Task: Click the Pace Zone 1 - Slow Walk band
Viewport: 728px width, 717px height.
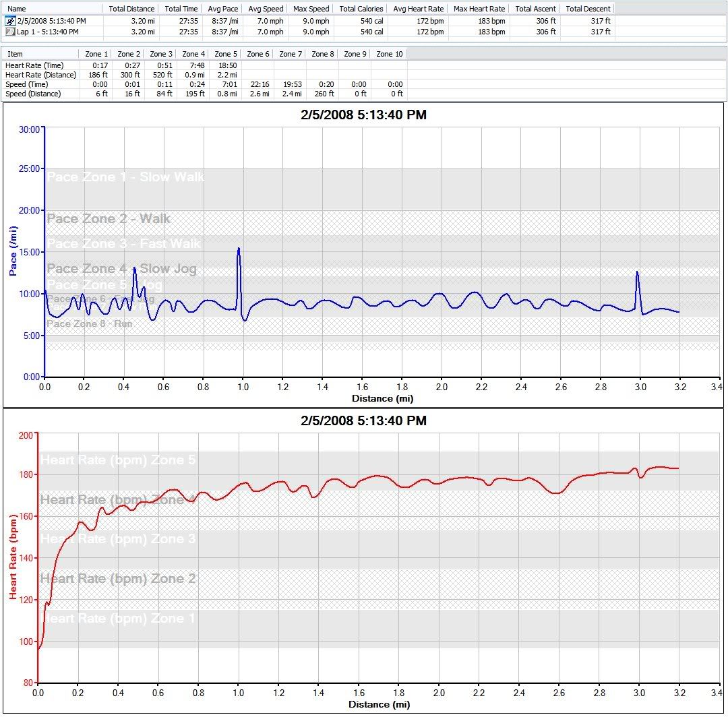Action: coord(125,177)
